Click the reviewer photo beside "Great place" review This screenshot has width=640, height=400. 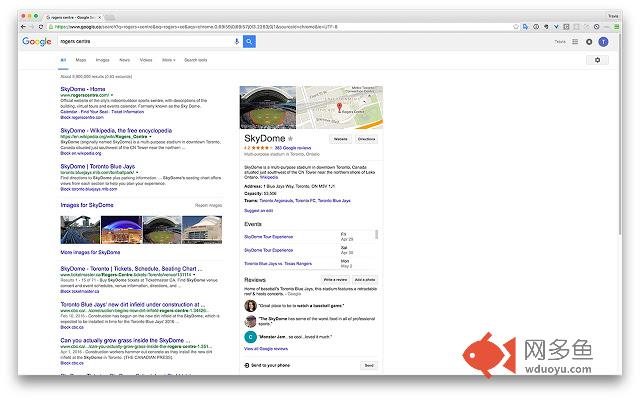click(x=250, y=306)
